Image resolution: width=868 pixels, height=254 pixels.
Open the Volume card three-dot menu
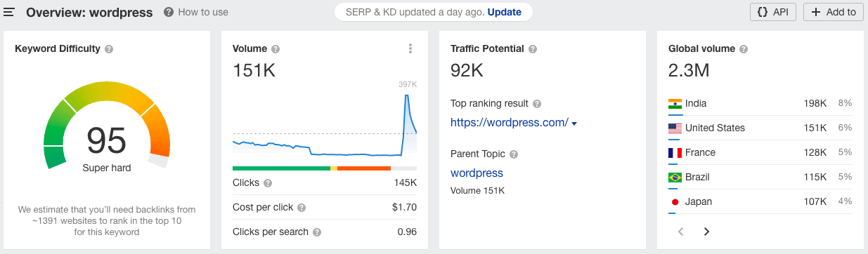click(410, 49)
